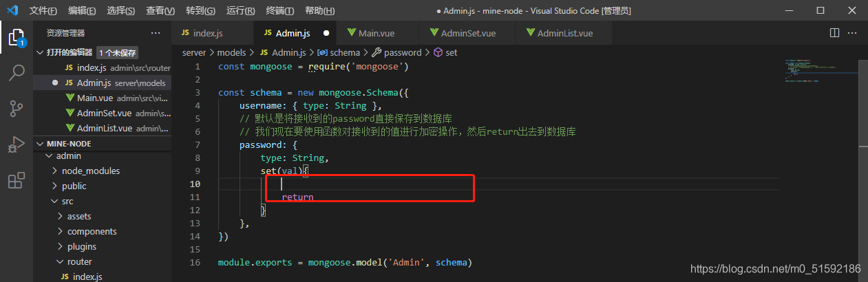Open AdminList.vue in open editors list
This screenshot has width=868, height=282.
pyautogui.click(x=104, y=128)
